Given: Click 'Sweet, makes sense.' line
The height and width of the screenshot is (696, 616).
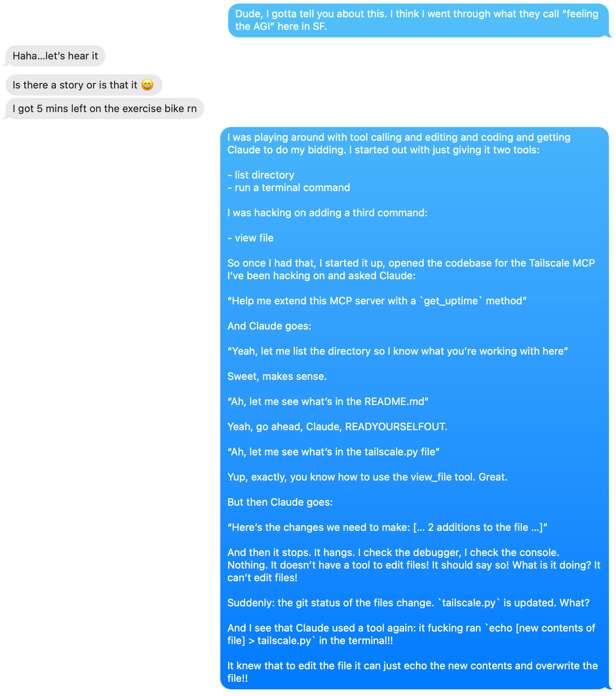Looking at the screenshot, I should tap(277, 376).
